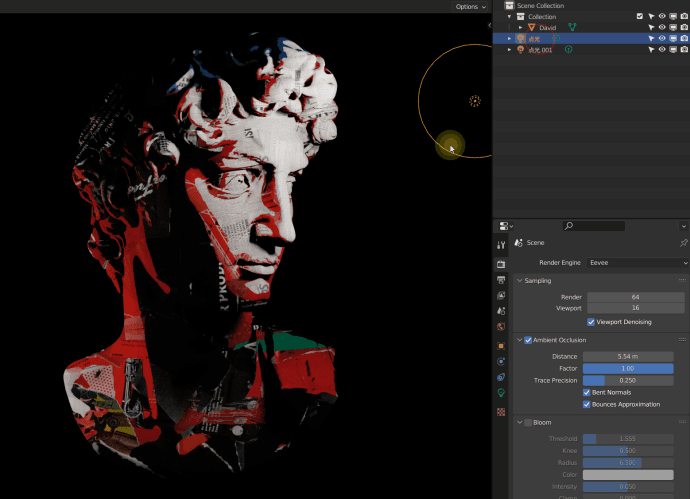Open the Texture properties tab
This screenshot has width=690, height=499.
point(501,412)
